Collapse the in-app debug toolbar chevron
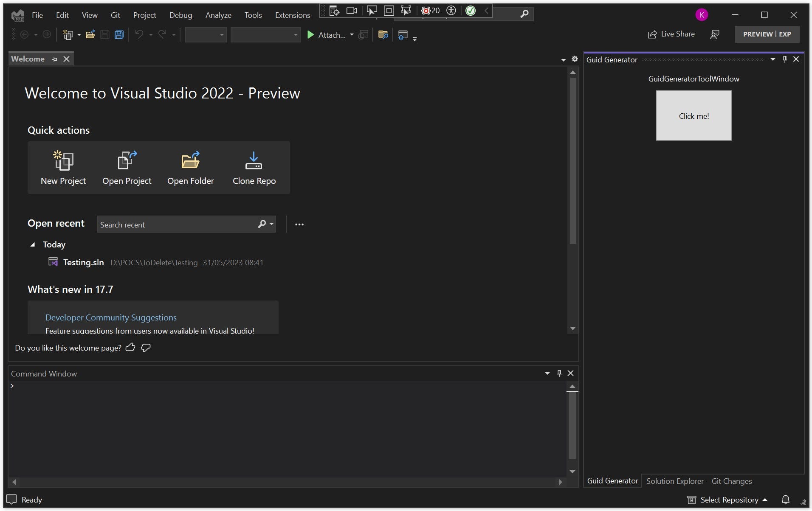 pos(486,11)
